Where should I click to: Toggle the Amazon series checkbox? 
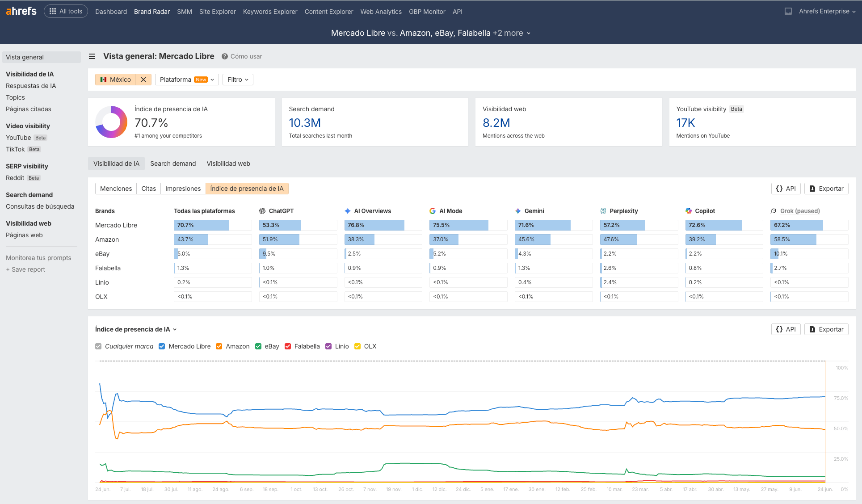pos(219,346)
